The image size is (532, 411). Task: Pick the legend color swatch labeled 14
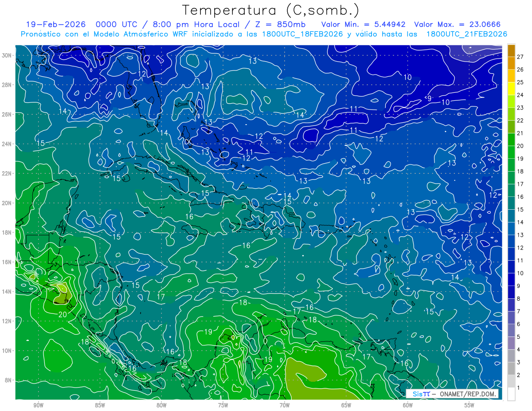[x=512, y=216]
